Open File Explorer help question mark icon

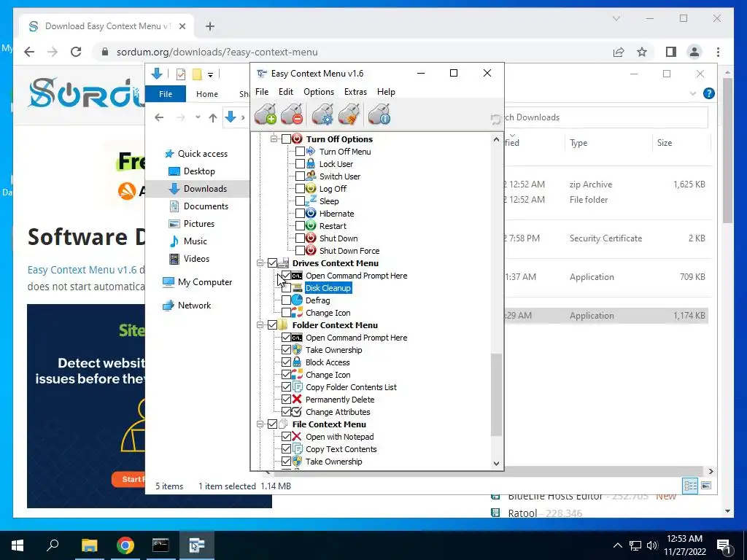709,93
